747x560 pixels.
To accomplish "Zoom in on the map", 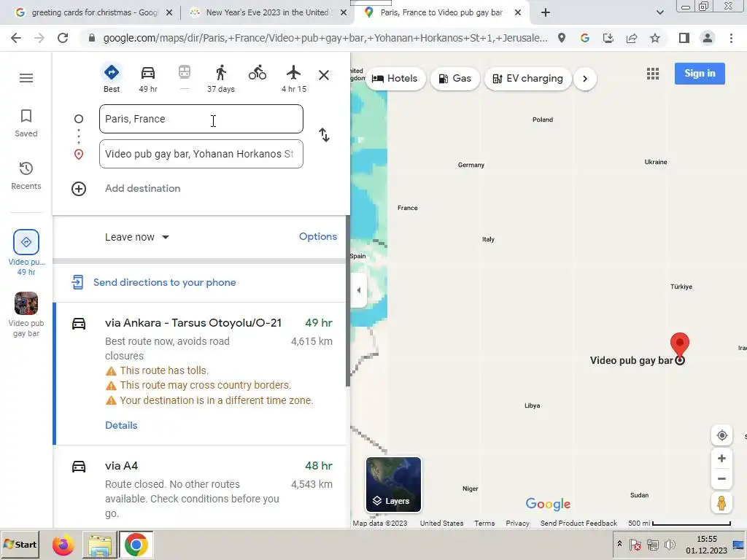I will coord(721,458).
